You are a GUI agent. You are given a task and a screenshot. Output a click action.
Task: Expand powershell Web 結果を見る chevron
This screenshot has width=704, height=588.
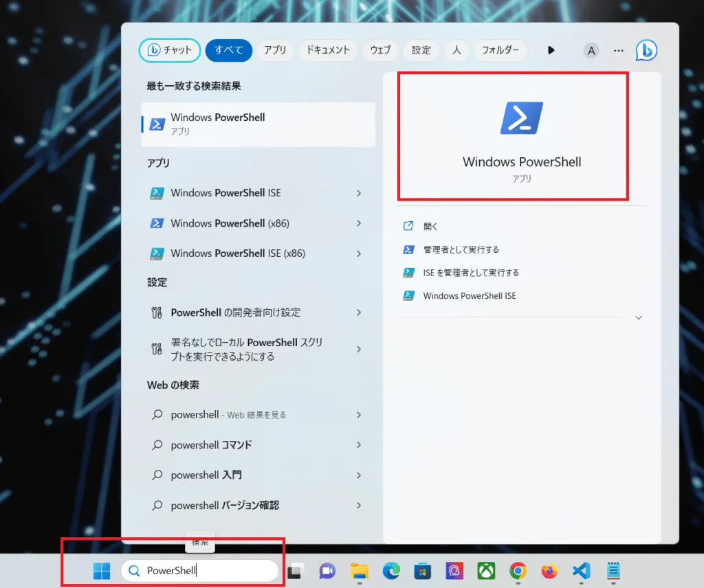[359, 416]
